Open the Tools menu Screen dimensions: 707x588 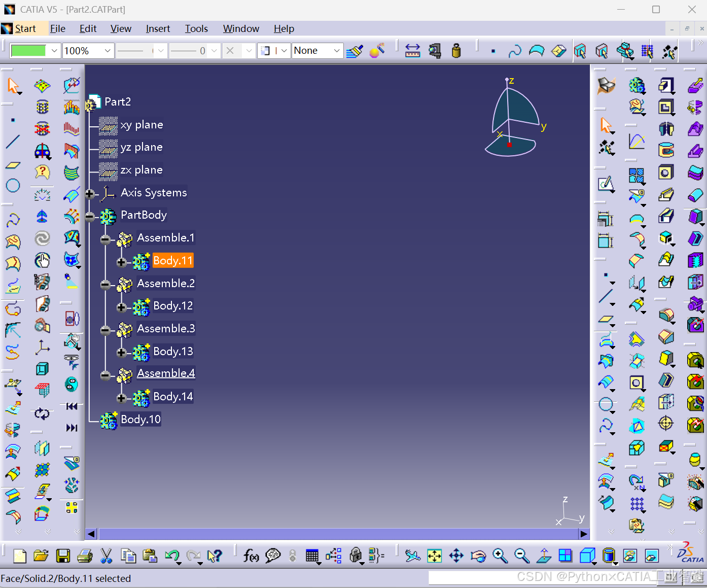click(x=196, y=29)
